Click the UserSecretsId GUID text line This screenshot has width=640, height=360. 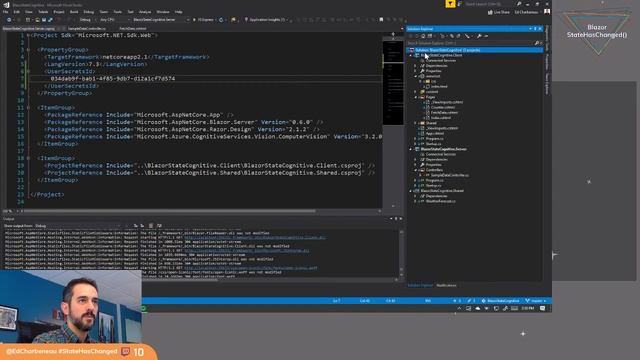[113, 78]
